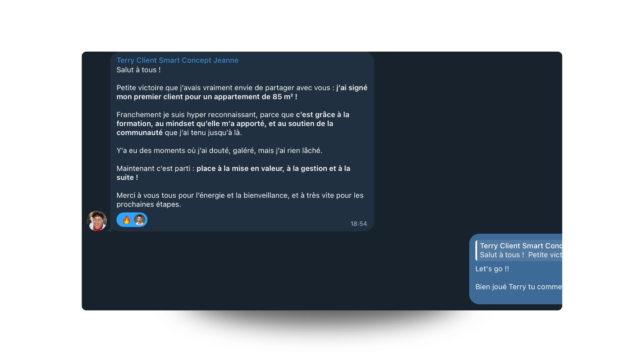Click empty space inside blue outgoing reply bubble
The height and width of the screenshot is (362, 644).
pyautogui.click(x=537, y=278)
